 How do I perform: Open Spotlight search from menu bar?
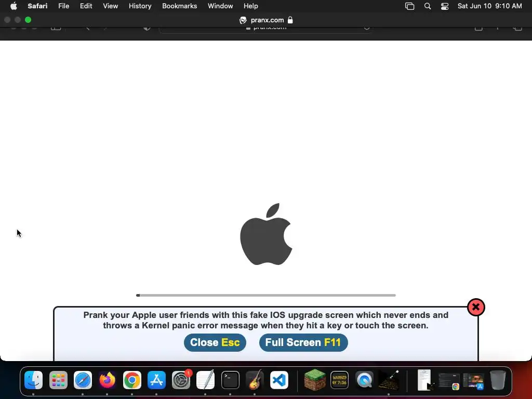[428, 6]
